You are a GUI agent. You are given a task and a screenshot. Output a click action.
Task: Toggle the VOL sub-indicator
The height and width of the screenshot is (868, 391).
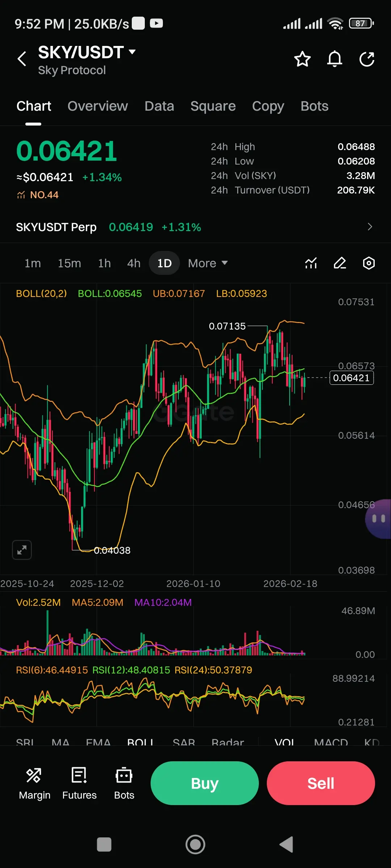click(x=285, y=743)
